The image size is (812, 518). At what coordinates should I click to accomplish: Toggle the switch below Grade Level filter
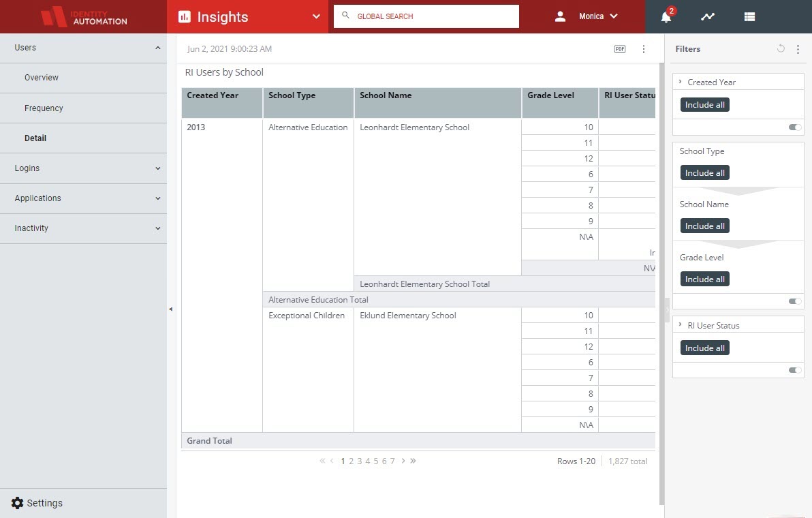(795, 301)
